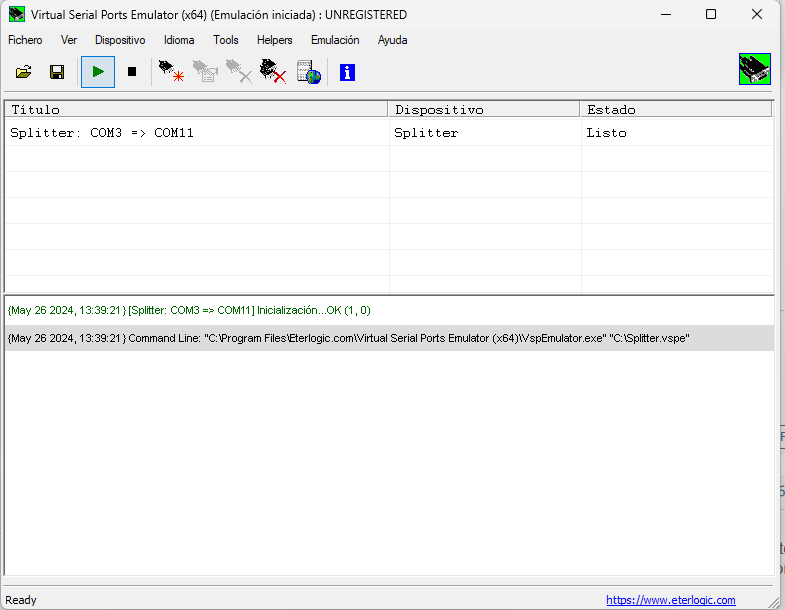The height and width of the screenshot is (610, 785).
Task: Sort by the Título column header
Action: [x=196, y=110]
